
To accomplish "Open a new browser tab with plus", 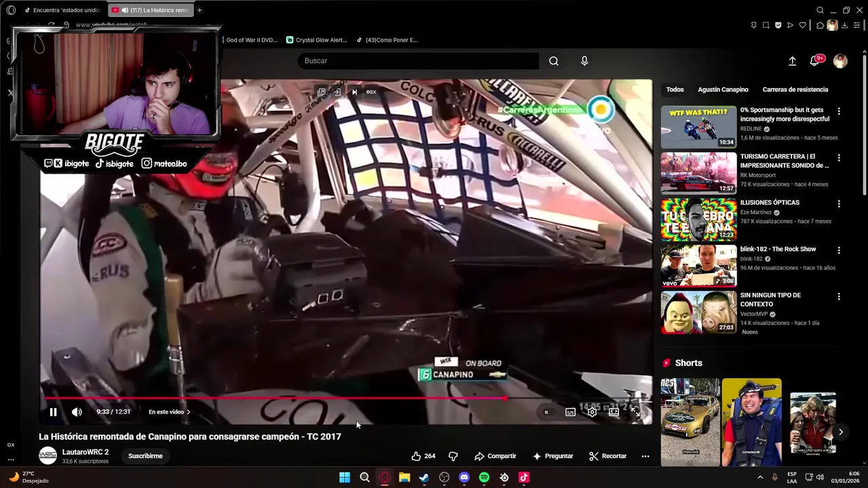I will tap(199, 10).
